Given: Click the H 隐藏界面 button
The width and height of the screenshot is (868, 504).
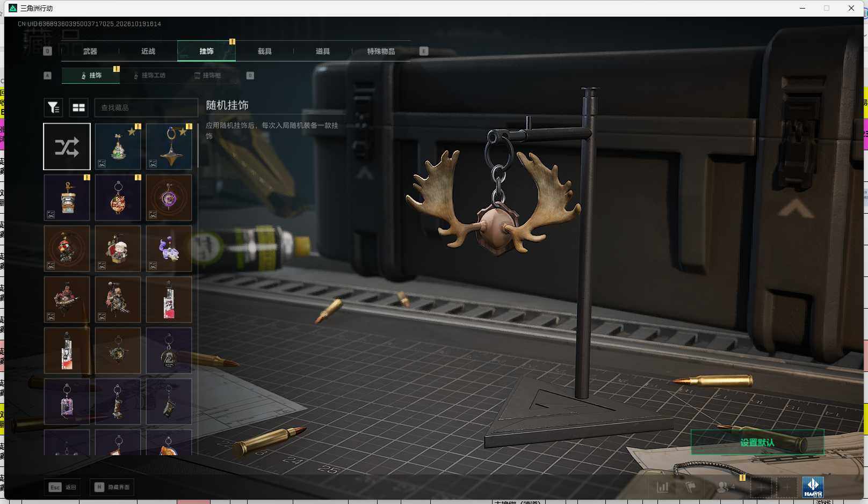Looking at the screenshot, I should click(113, 487).
